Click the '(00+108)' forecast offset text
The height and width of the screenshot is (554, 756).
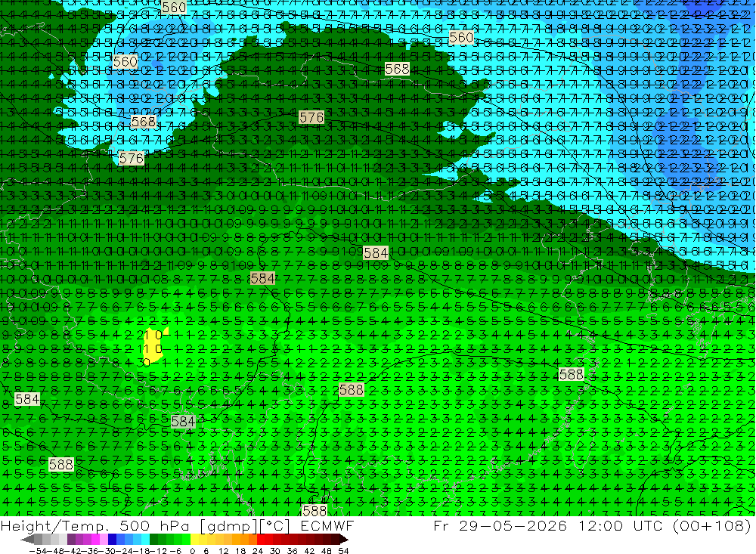[711, 526]
